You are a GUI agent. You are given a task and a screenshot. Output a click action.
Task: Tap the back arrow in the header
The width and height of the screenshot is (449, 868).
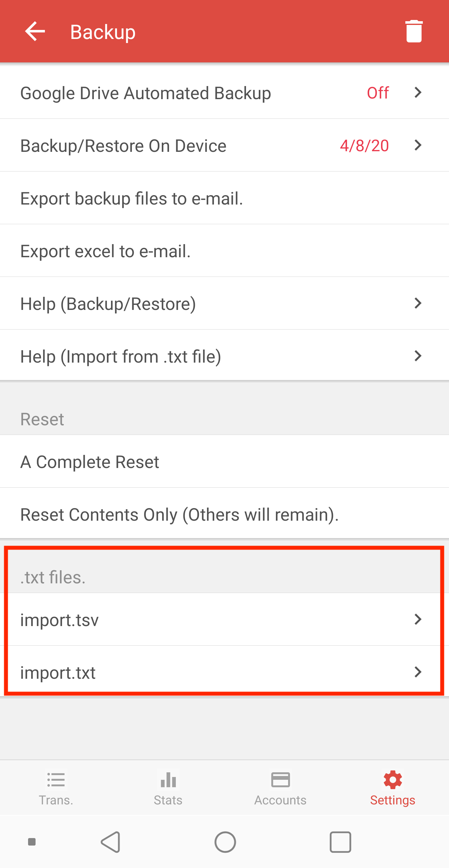point(35,31)
